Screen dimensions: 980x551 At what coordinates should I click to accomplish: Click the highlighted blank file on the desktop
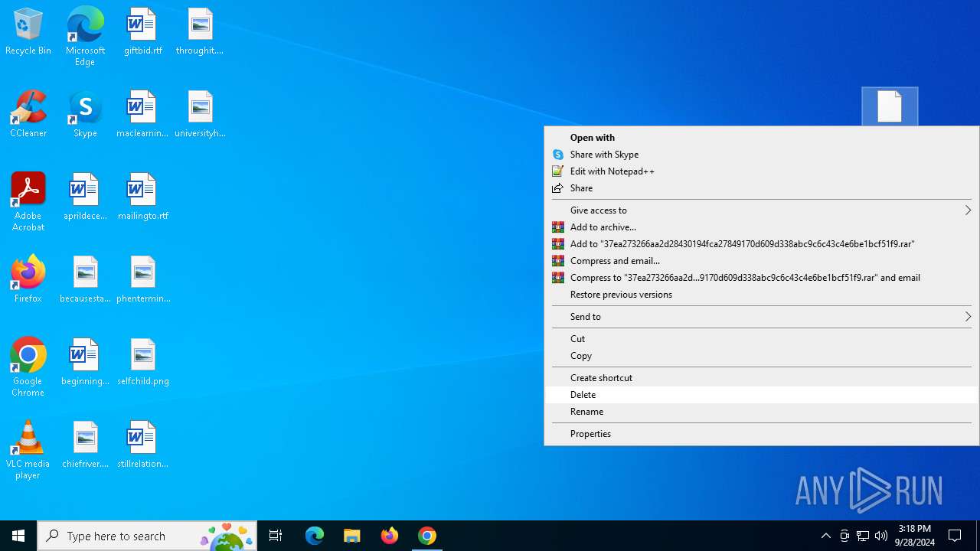click(x=890, y=106)
